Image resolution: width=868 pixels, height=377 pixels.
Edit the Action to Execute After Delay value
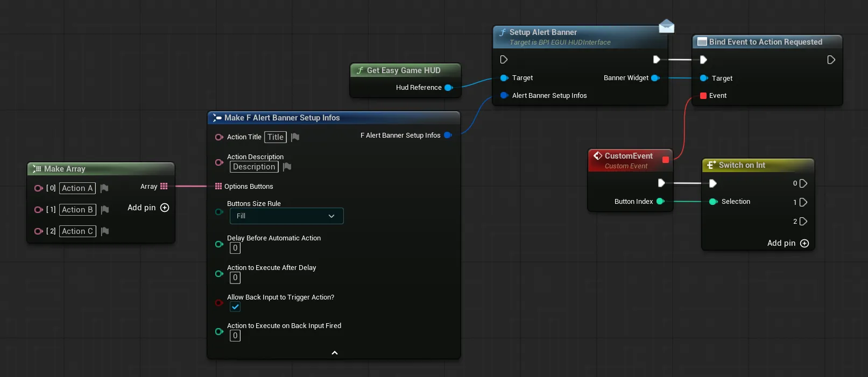[x=235, y=278]
